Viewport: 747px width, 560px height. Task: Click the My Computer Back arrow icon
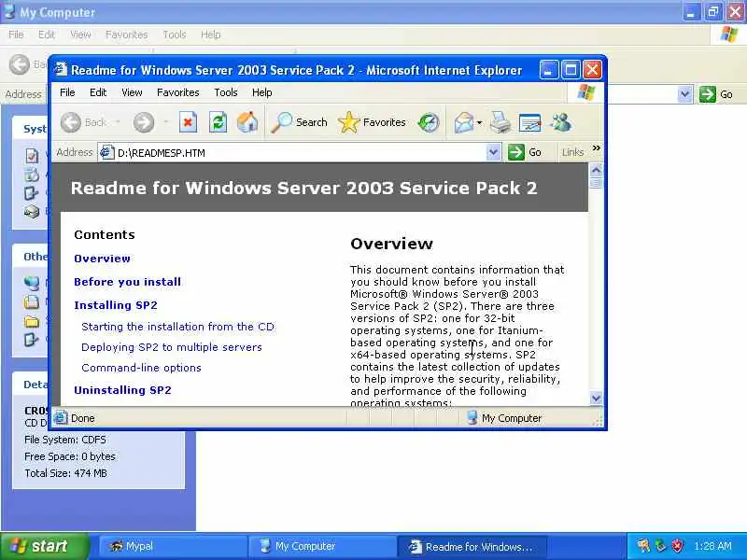[x=20, y=64]
